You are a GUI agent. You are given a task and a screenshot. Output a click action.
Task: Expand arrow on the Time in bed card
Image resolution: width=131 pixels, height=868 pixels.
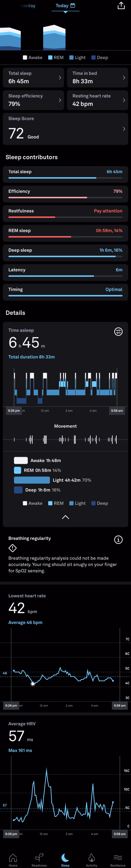pyautogui.click(x=124, y=77)
